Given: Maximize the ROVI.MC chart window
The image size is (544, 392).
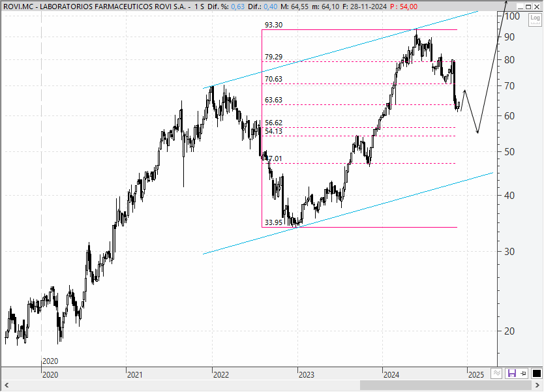Looking at the screenshot, I should click(528, 7).
